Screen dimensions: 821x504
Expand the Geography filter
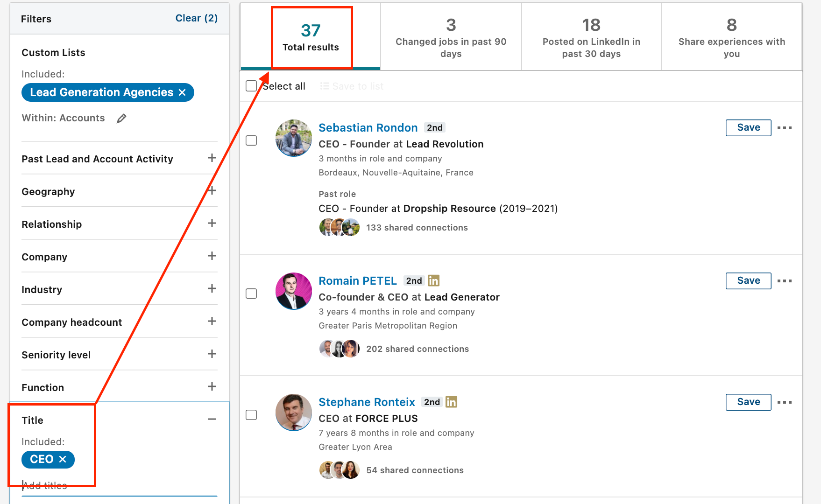click(x=212, y=191)
